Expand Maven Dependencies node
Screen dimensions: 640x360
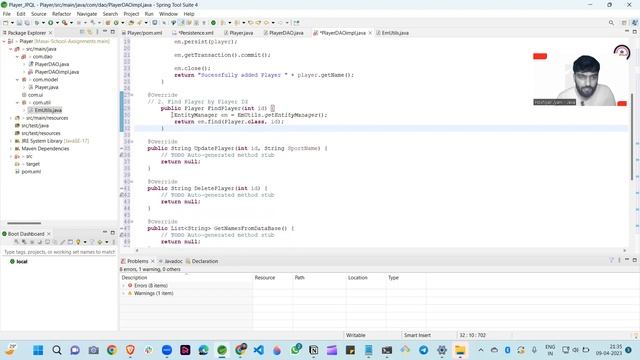[11, 149]
